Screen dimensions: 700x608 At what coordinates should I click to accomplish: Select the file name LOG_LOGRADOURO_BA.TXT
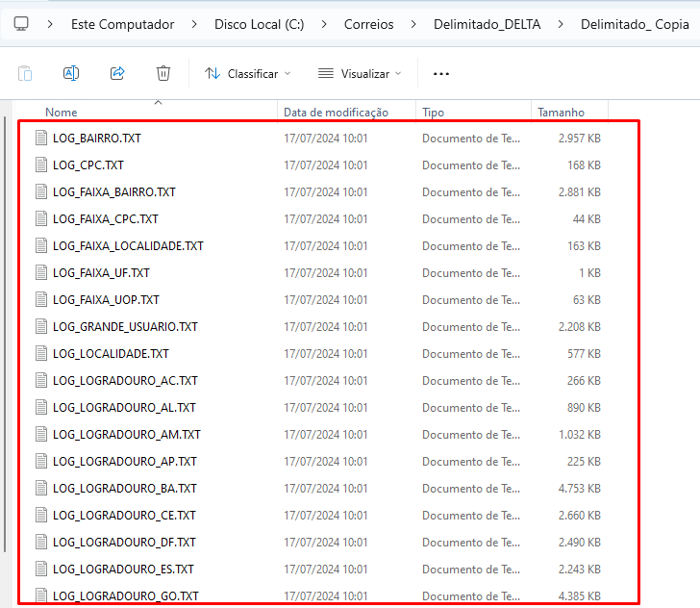click(125, 489)
